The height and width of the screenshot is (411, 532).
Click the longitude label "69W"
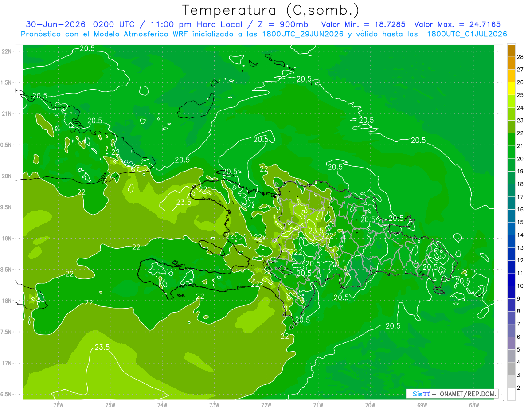tap(422, 405)
